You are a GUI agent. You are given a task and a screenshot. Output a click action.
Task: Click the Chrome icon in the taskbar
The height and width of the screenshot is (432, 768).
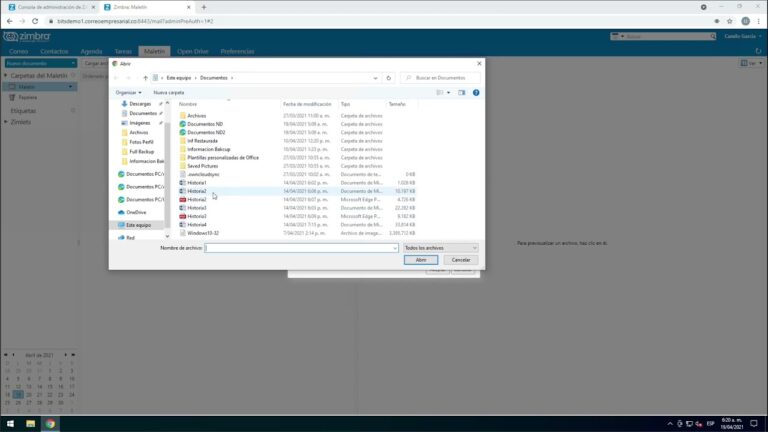click(50, 424)
